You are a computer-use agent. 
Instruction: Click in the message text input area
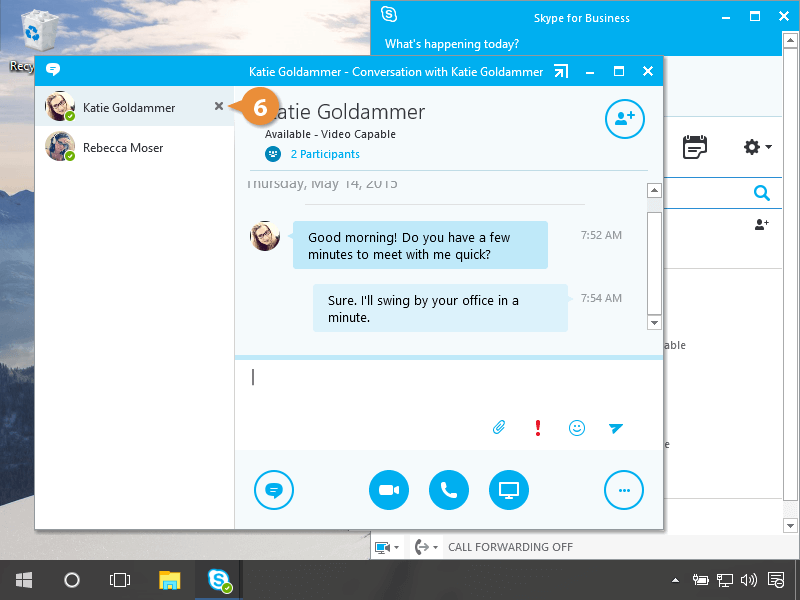coord(440,385)
